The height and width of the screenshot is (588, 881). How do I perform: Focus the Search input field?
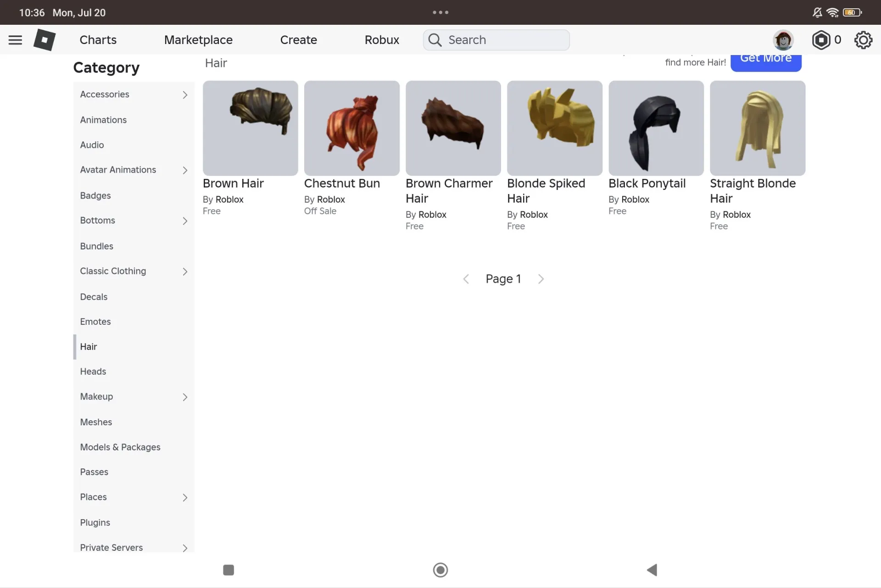click(x=496, y=40)
